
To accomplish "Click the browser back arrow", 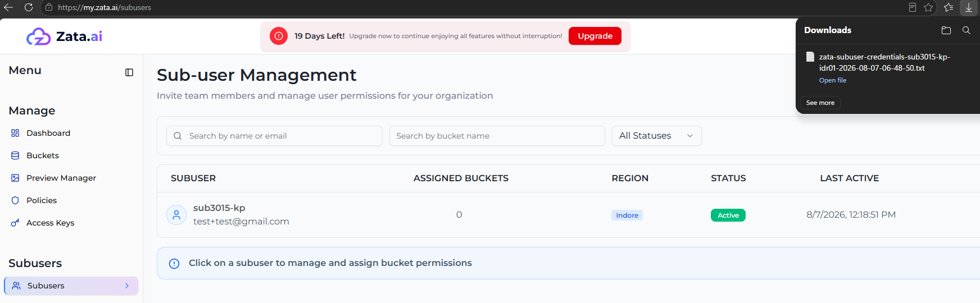I will [8, 7].
